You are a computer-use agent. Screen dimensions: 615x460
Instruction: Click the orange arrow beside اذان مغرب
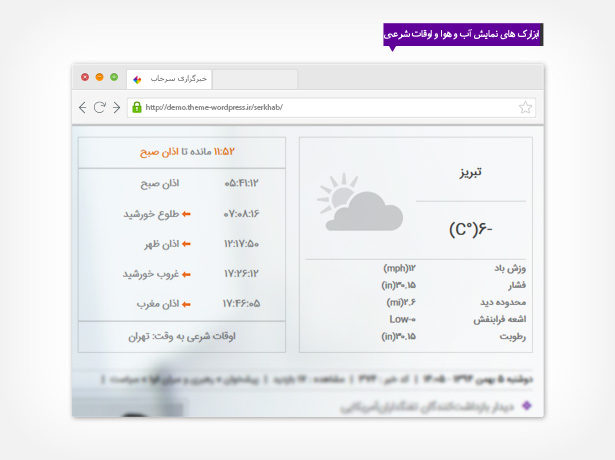(x=186, y=304)
